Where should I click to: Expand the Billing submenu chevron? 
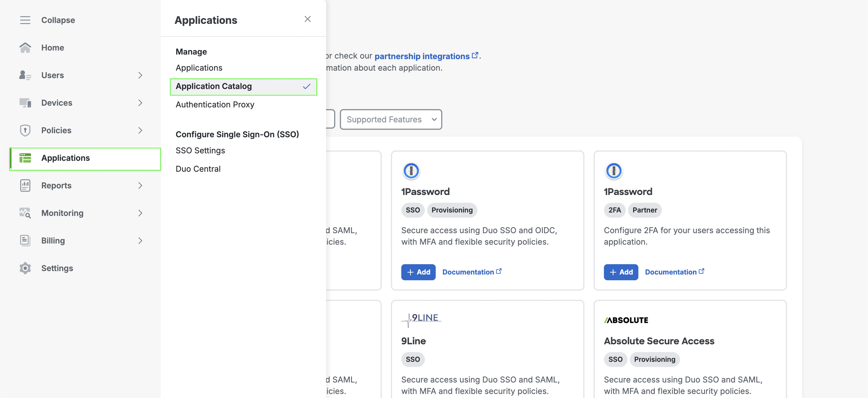(x=140, y=241)
